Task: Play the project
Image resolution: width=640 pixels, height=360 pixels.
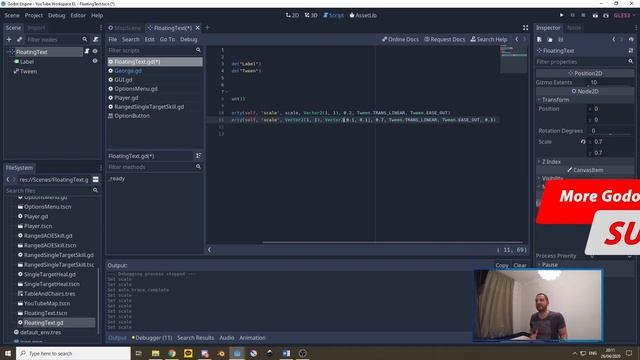Action: [562, 15]
